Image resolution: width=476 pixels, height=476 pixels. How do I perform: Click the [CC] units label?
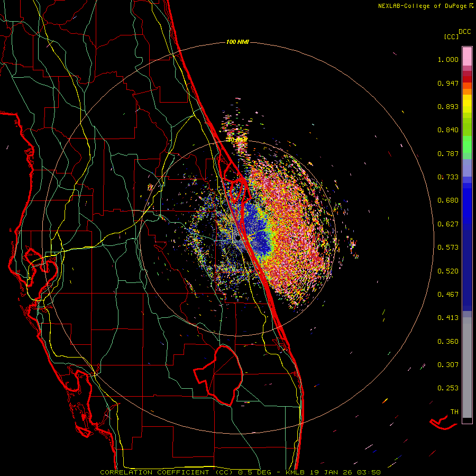(x=451, y=36)
